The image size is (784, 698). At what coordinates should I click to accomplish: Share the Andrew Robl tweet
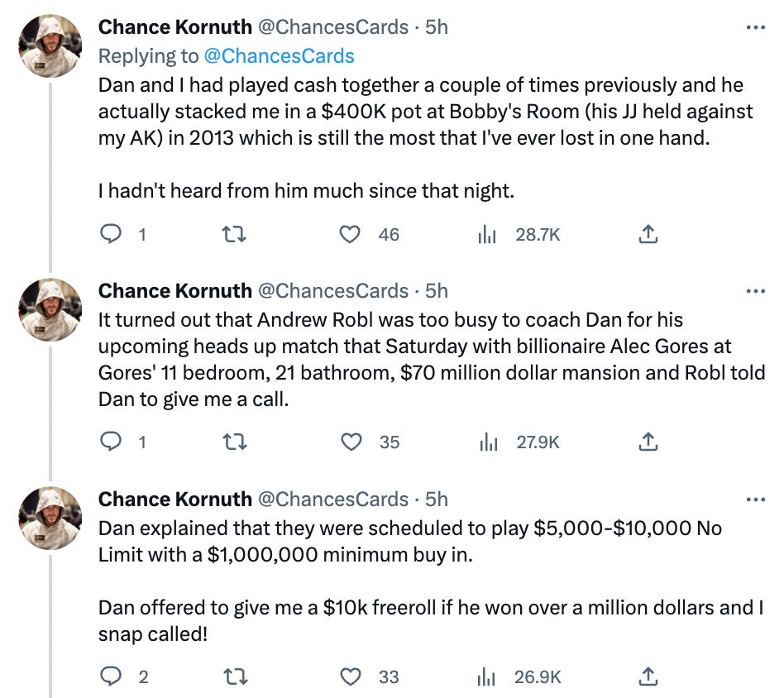649,442
